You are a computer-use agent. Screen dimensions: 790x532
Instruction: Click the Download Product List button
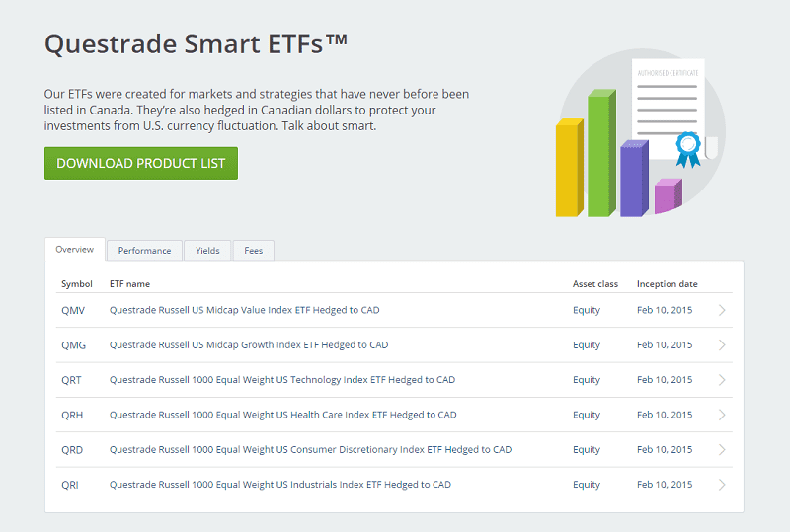tap(141, 164)
